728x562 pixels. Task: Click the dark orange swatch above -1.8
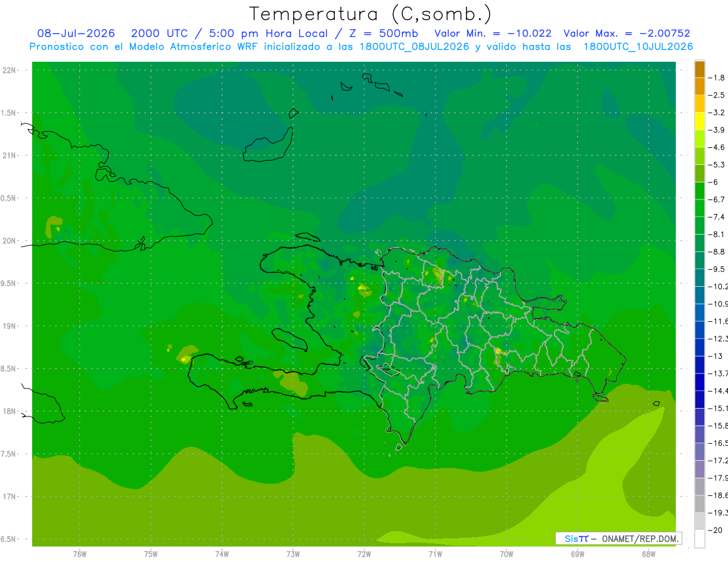[x=699, y=69]
